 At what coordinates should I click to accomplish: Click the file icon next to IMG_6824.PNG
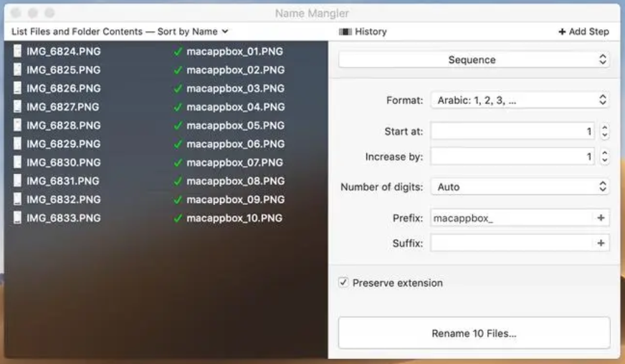click(17, 51)
